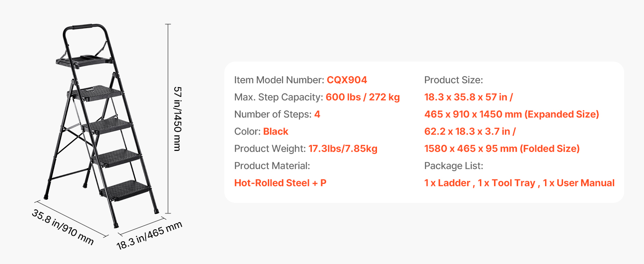The height and width of the screenshot is (264, 644).
Task: Click the rubber foot on rear left leg
Action: pyautogui.click(x=46, y=194)
